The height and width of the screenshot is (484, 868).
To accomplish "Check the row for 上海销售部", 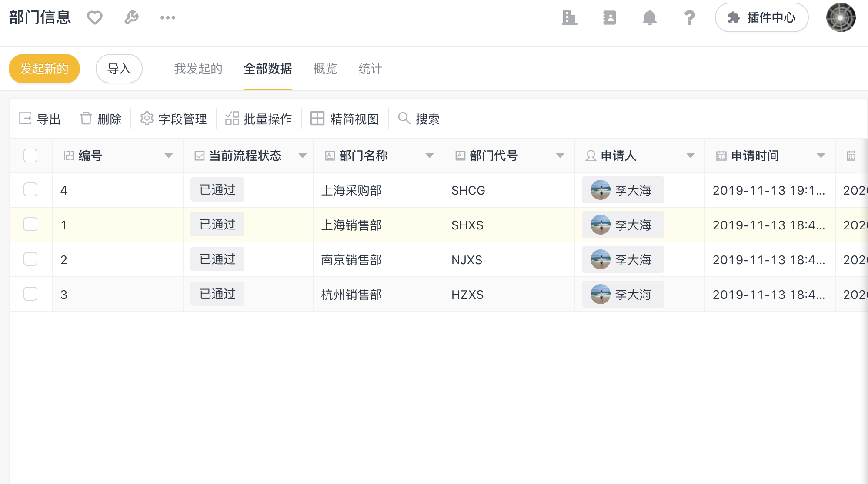I will click(30, 224).
